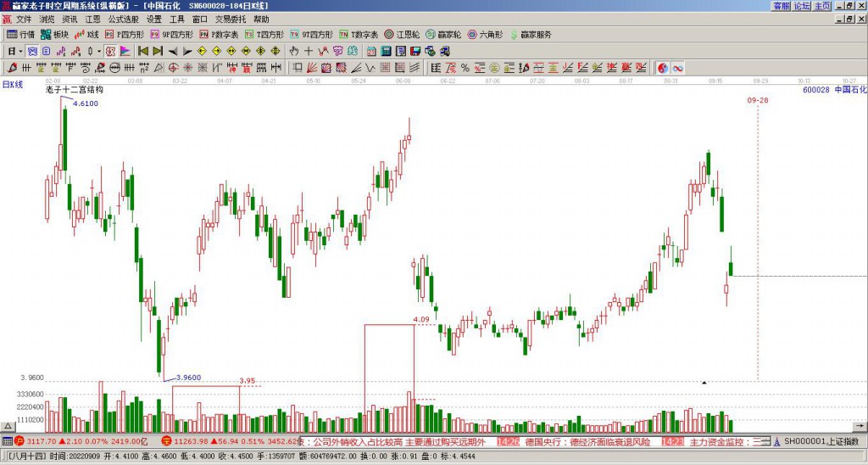Toggle the 权 (rights adjustment) button
The width and height of the screenshot is (868, 465).
click(x=110, y=51)
